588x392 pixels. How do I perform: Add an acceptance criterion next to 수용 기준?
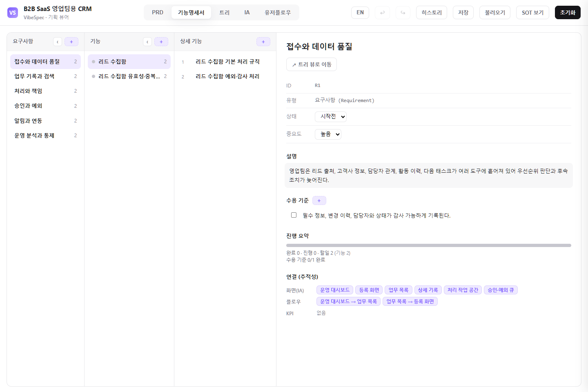click(319, 200)
